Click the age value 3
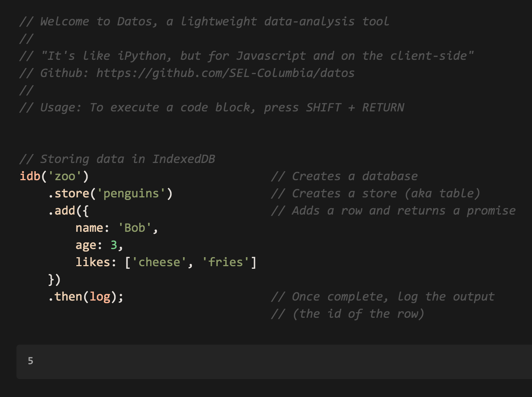This screenshot has height=397, width=532. [114, 245]
